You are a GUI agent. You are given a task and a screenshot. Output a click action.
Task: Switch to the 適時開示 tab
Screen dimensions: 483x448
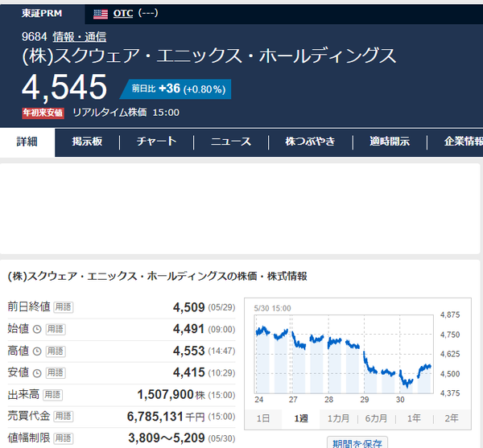pyautogui.click(x=390, y=142)
